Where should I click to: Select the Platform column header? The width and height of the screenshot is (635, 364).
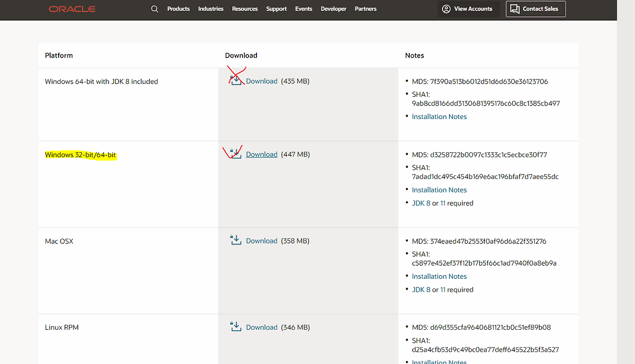(59, 56)
